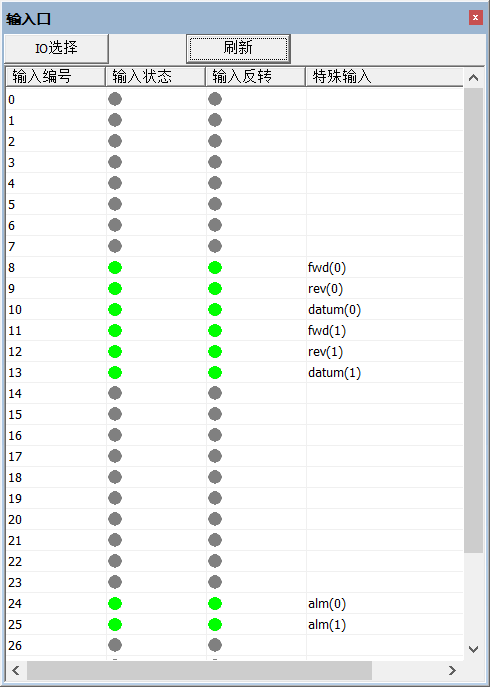Screen dimensions: 490x687
Task: Click gray state indicator in row 21
Action: 115,541
